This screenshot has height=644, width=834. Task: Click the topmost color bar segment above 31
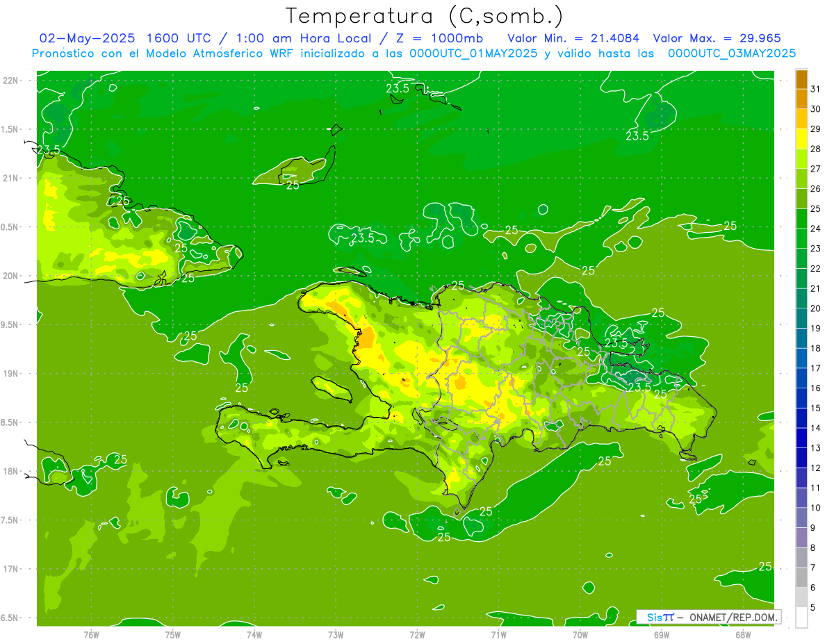[801, 79]
